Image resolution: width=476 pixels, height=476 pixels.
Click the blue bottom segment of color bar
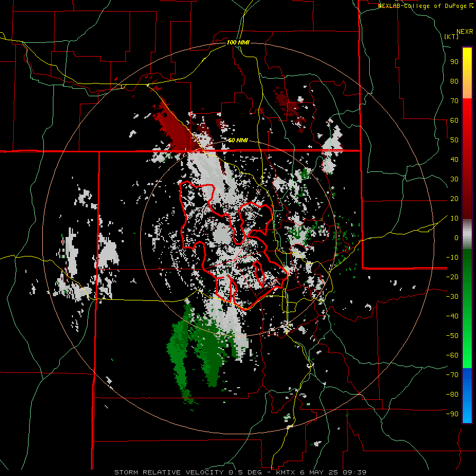467,396
